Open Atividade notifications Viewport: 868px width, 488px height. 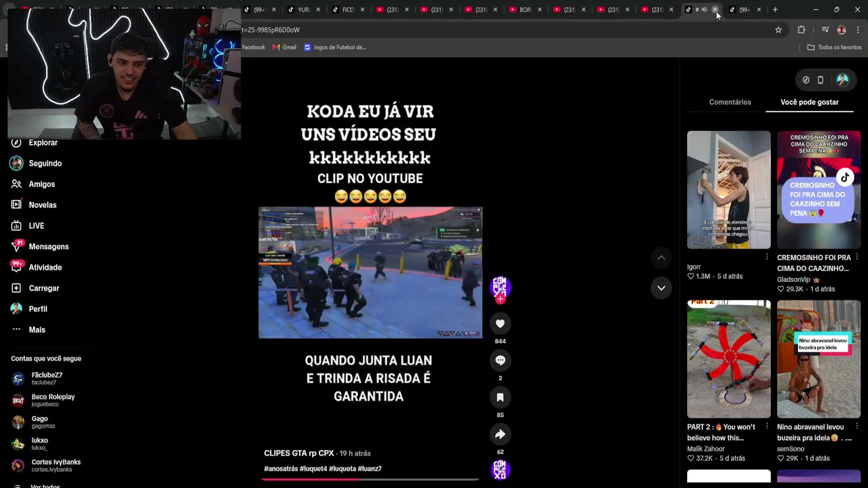click(37, 267)
